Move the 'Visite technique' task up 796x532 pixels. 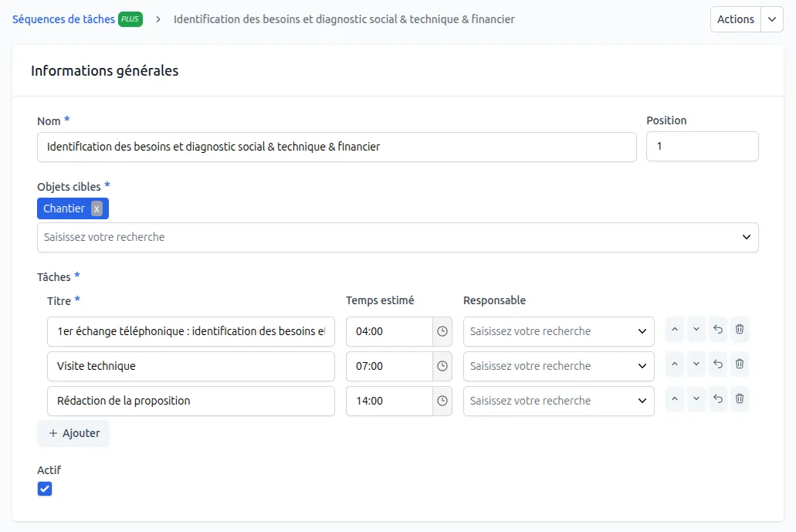point(674,364)
